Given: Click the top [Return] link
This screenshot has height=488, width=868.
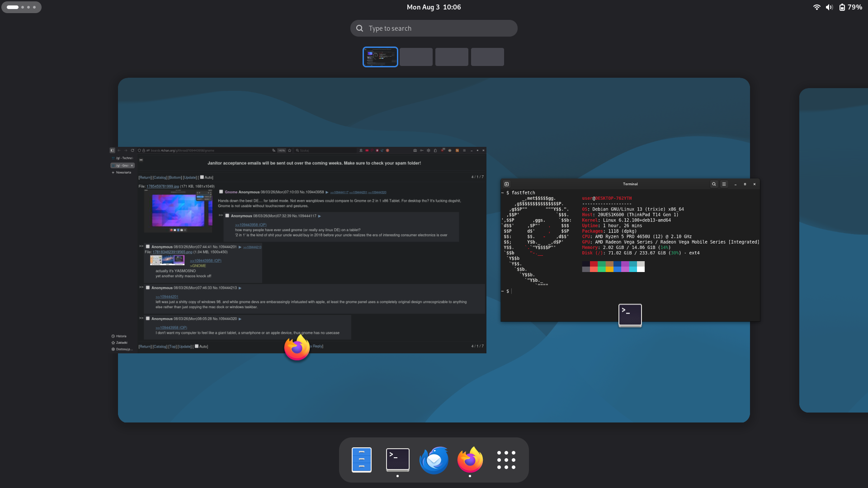Looking at the screenshot, I should [145, 178].
